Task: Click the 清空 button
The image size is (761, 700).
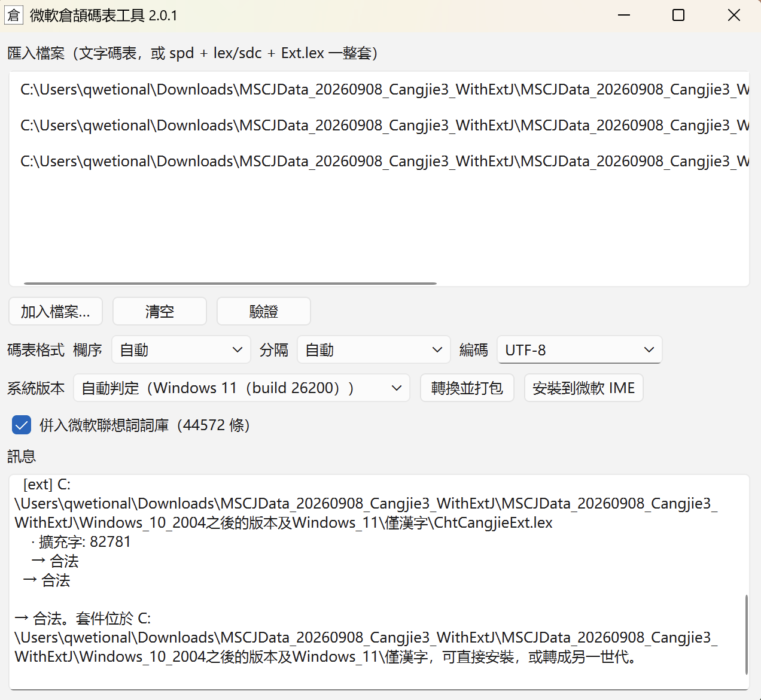Action: coord(160,311)
